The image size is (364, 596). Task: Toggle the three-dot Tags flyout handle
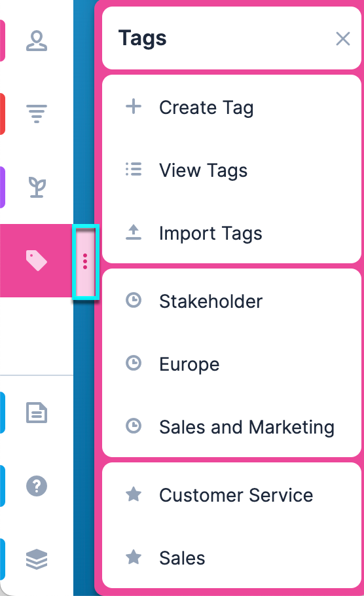click(x=86, y=261)
